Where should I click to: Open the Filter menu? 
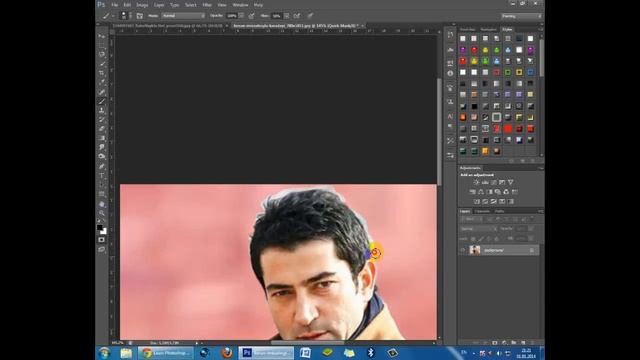point(207,5)
